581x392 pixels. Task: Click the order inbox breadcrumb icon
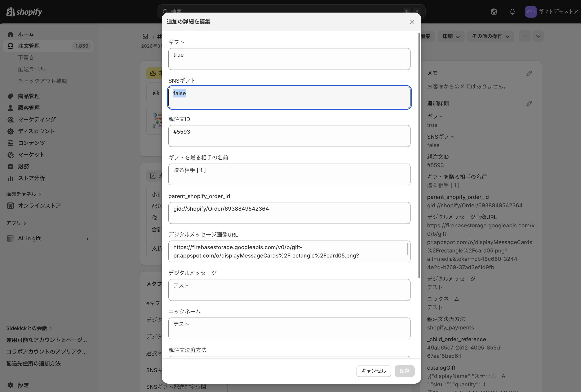point(145,36)
